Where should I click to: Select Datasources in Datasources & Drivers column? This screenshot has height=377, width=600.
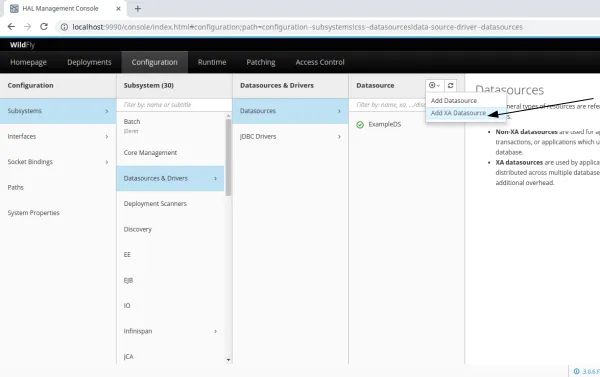tap(290, 111)
